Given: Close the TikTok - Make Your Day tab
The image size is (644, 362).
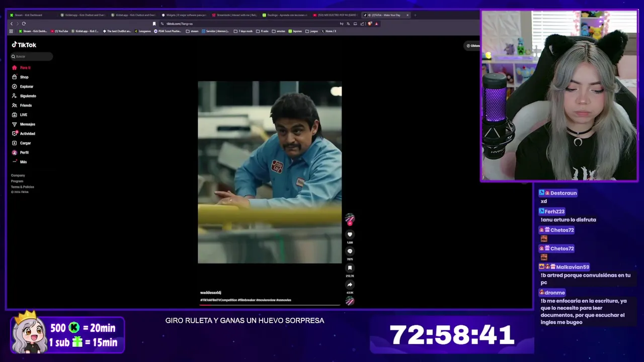Looking at the screenshot, I should [x=408, y=15].
